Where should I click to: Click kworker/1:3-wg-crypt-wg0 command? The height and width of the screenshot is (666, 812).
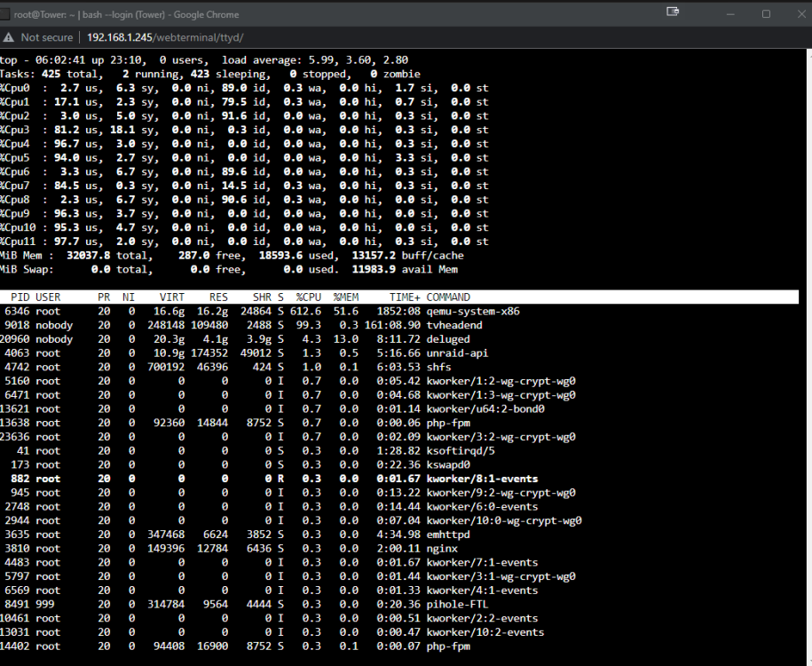pyautogui.click(x=501, y=395)
